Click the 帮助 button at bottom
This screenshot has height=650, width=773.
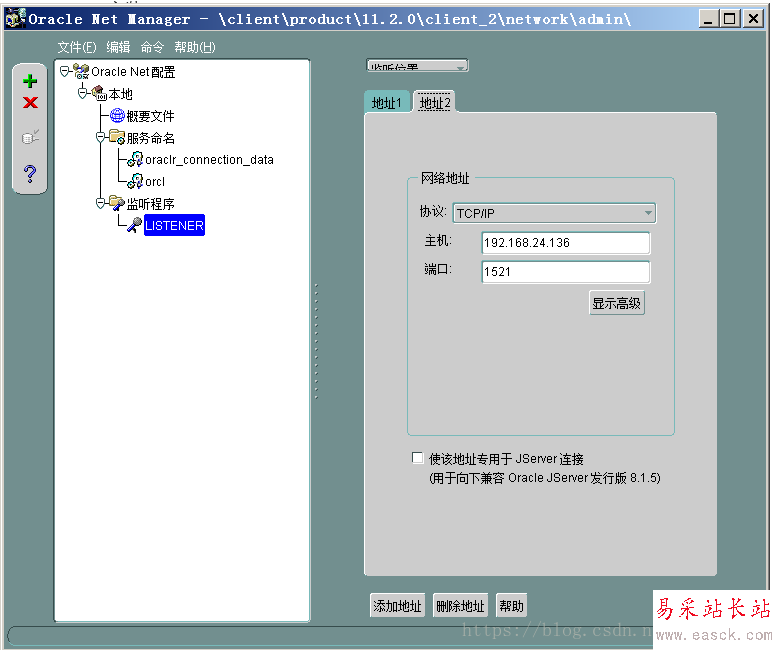(511, 606)
